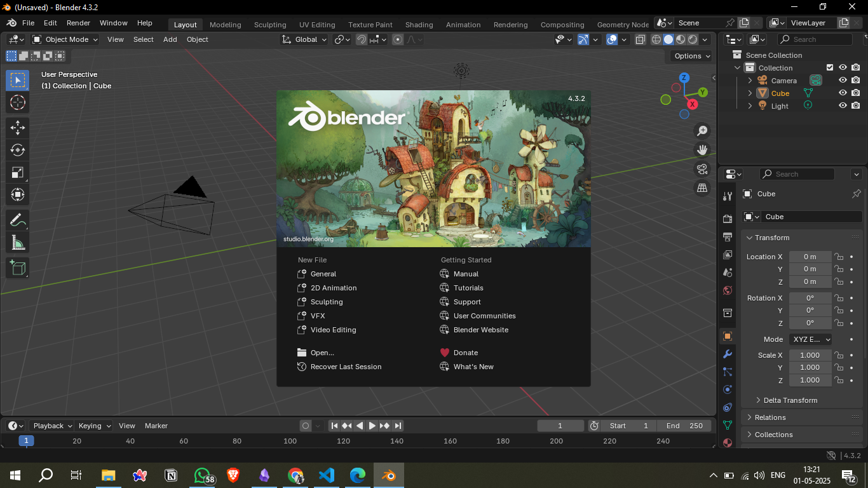Open the Object Mode dropdown
868x488 pixels.
click(65, 39)
